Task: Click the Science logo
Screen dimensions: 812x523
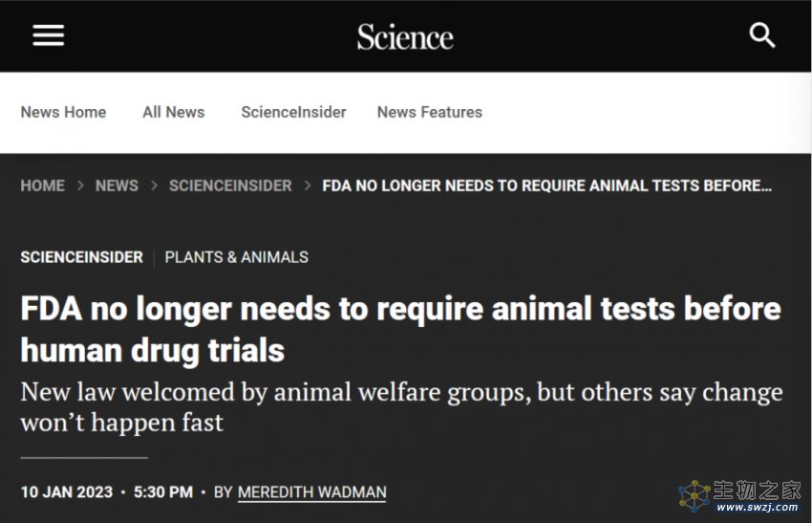Action: coord(405,36)
